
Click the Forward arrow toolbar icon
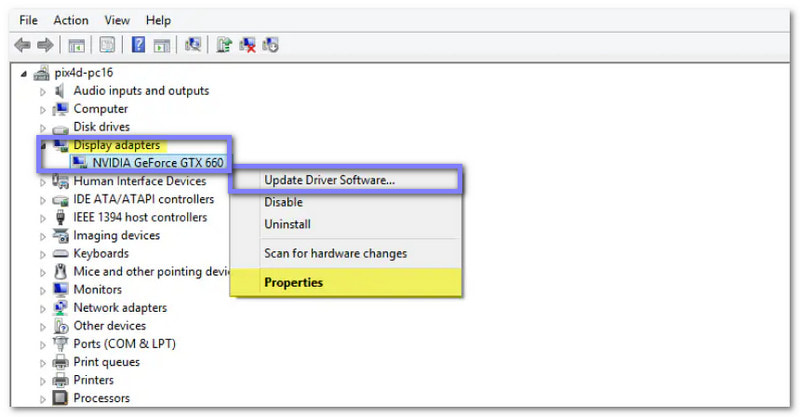point(45,44)
